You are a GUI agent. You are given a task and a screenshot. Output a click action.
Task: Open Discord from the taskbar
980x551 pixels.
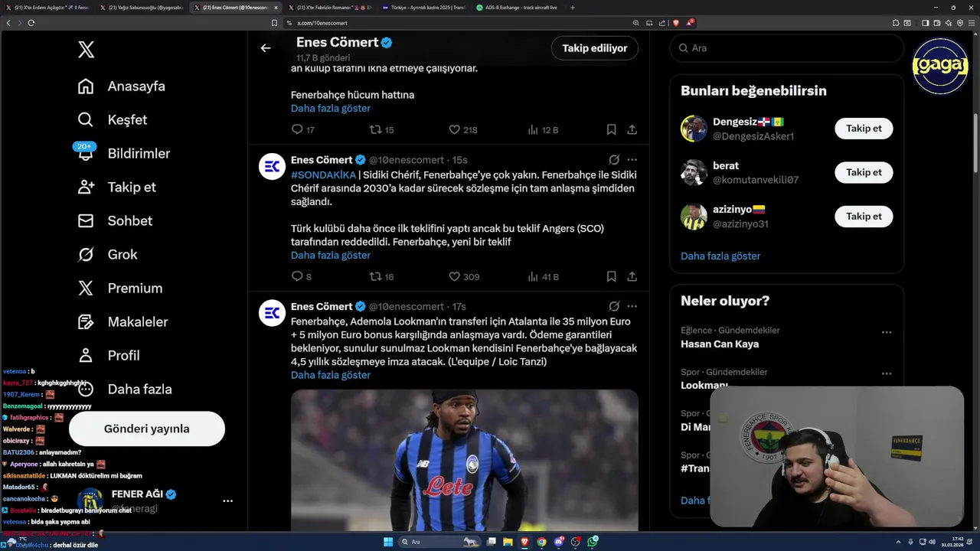559,542
